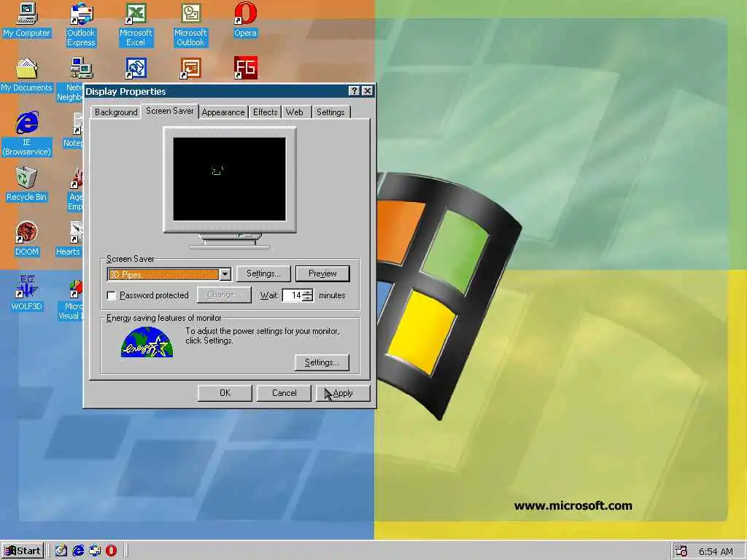Select the IE (Browservice) desktop icon
The width and height of the screenshot is (747, 560).
[x=27, y=134]
